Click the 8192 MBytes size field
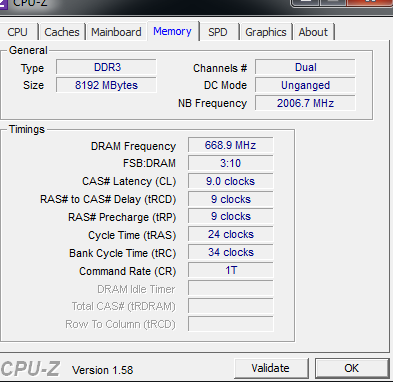The image size is (393, 382). [x=106, y=85]
